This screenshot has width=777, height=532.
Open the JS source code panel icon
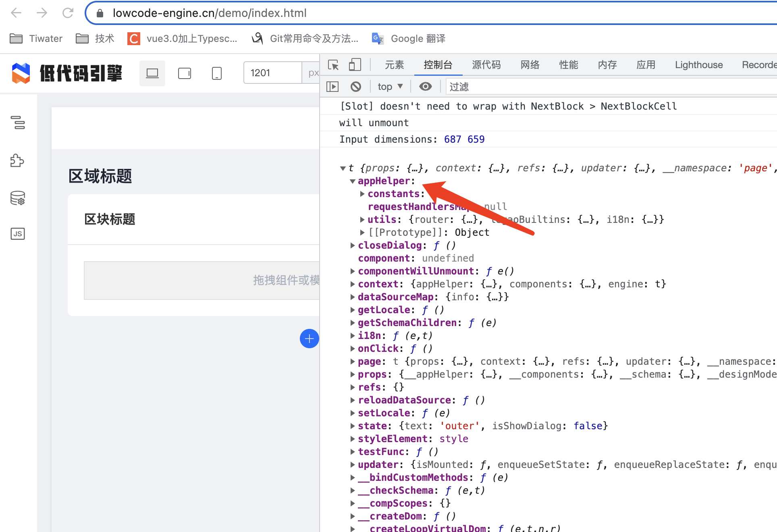[18, 234]
